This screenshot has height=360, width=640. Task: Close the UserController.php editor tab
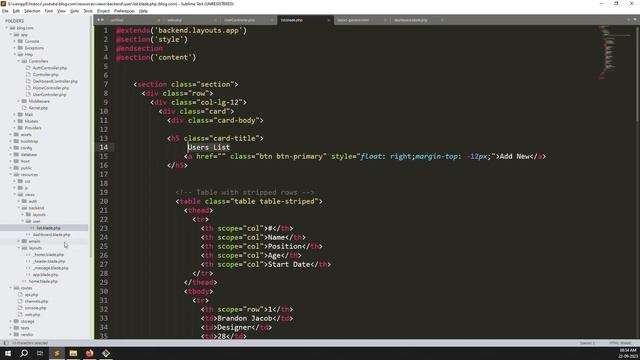(x=272, y=20)
